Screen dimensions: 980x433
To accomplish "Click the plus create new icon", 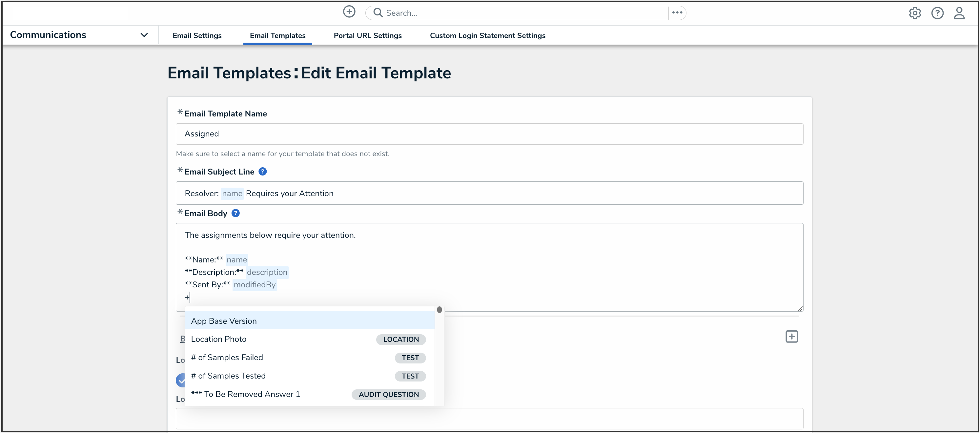I will pos(349,12).
